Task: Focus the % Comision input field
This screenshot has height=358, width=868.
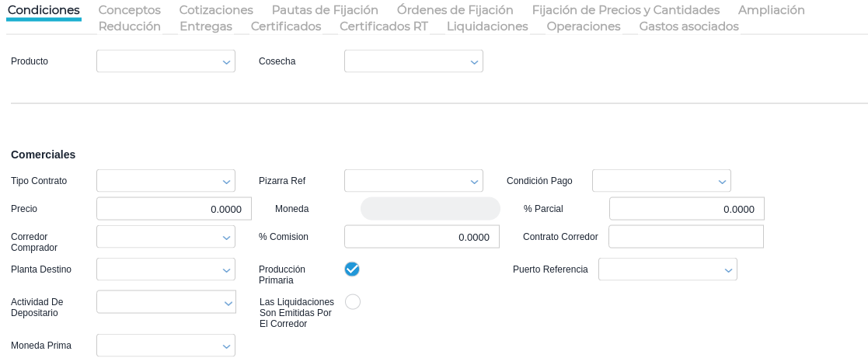Action: pyautogui.click(x=422, y=237)
